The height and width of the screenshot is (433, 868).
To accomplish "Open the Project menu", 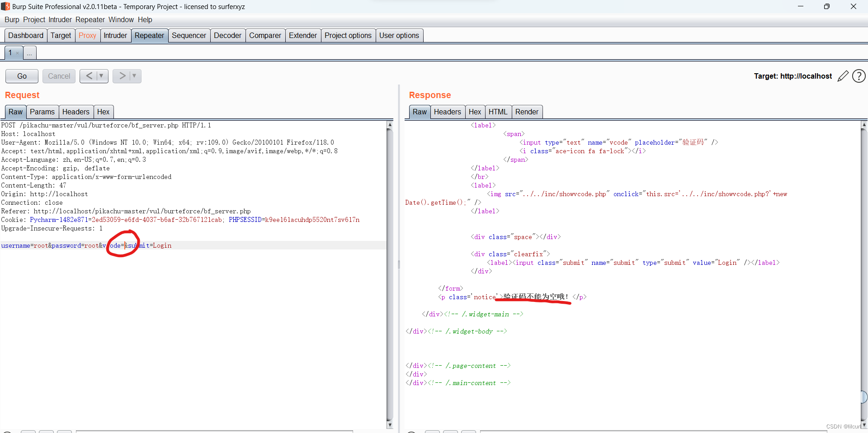I will 34,20.
